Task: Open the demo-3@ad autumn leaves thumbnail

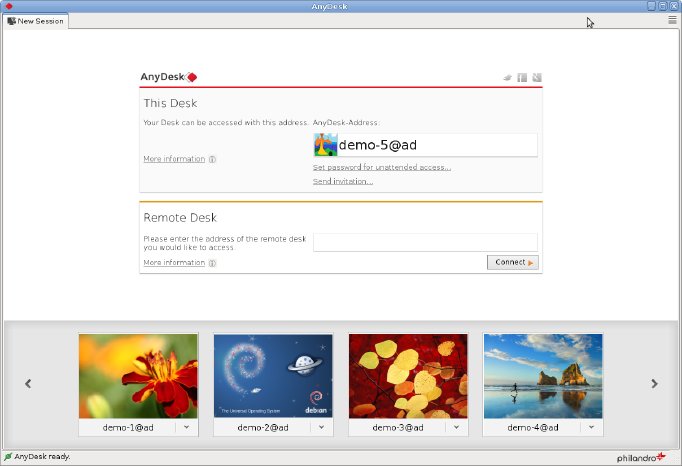Action: click(x=408, y=376)
